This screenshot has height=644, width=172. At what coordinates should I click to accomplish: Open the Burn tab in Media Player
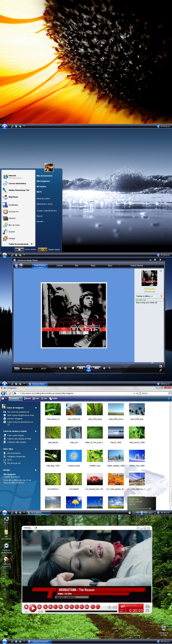click(93, 265)
